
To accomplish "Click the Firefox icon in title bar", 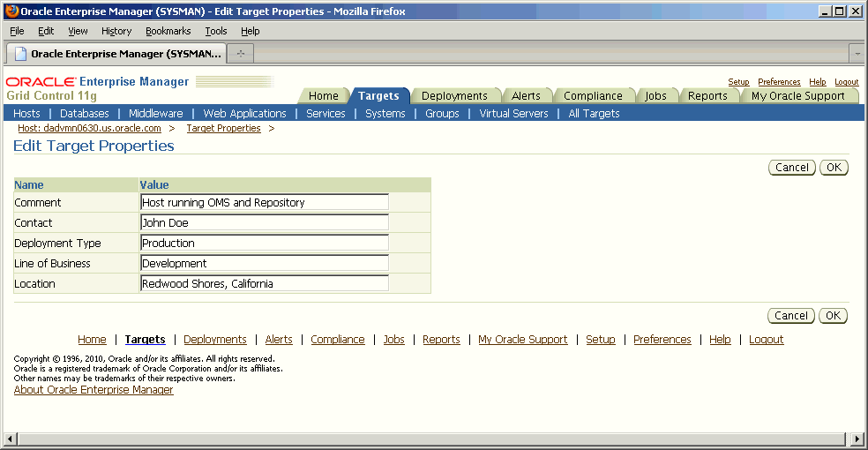I will tap(11, 11).
